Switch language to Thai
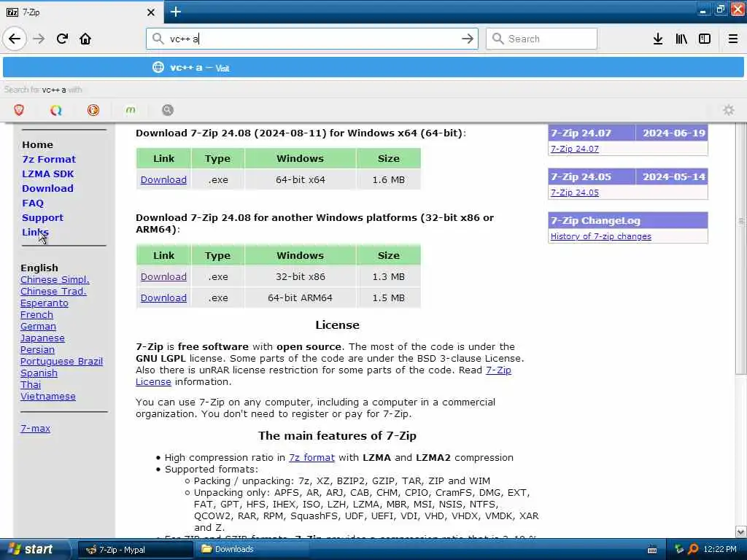Viewport: 747px width, 560px height. (31, 385)
